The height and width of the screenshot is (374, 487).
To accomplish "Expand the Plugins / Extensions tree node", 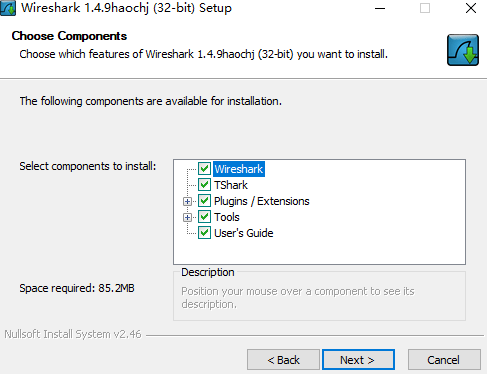I will pyautogui.click(x=187, y=201).
